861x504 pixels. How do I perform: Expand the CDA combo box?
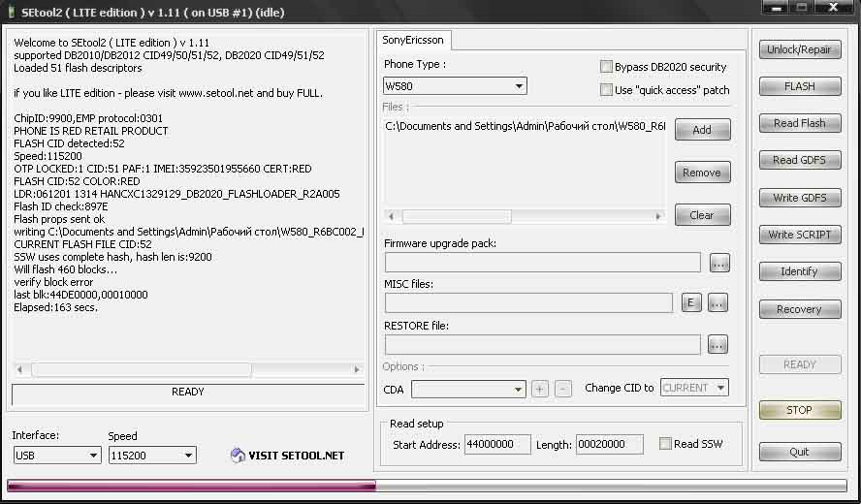tap(468, 390)
